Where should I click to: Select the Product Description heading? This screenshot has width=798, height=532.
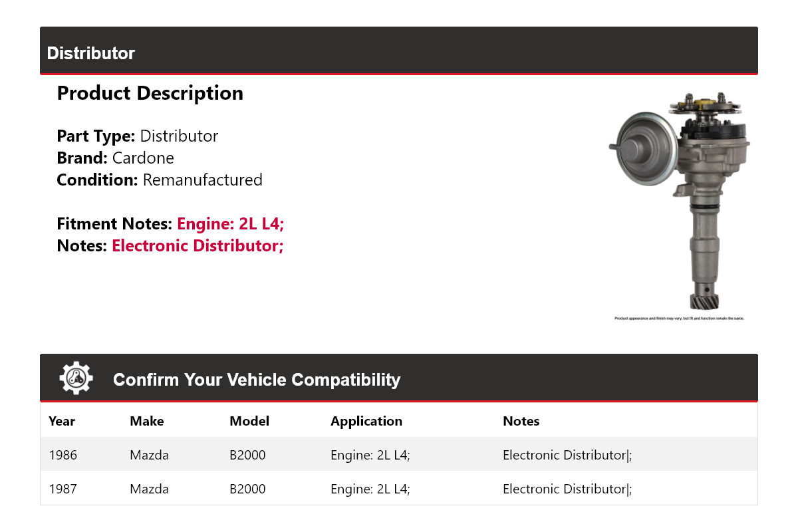click(x=150, y=93)
